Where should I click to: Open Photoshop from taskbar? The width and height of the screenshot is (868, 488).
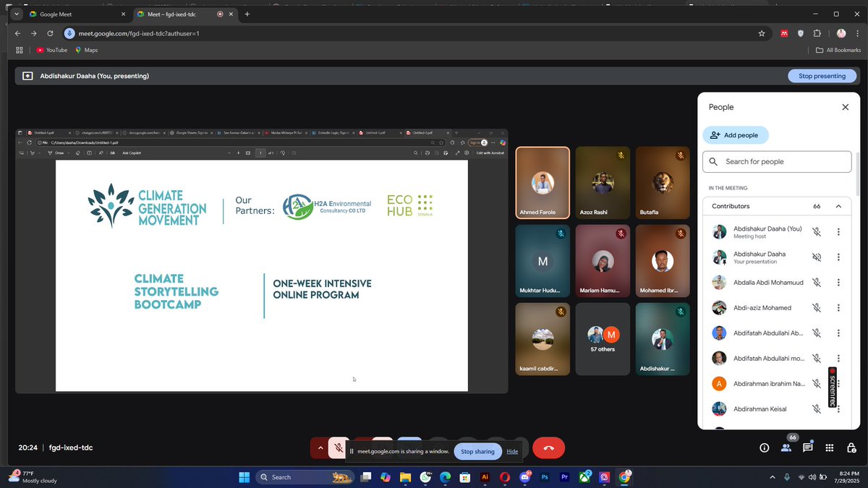[545, 477]
